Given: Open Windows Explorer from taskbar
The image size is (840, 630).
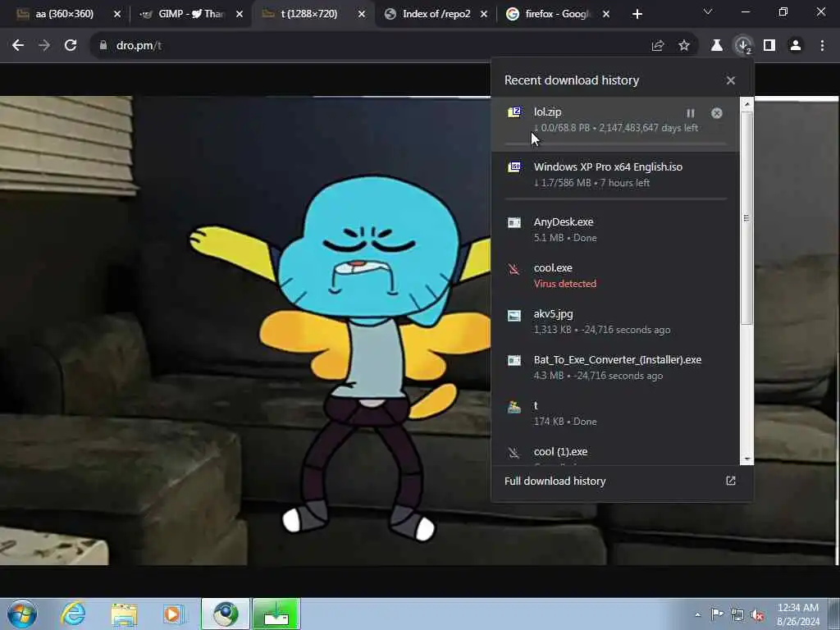Looking at the screenshot, I should click(125, 614).
